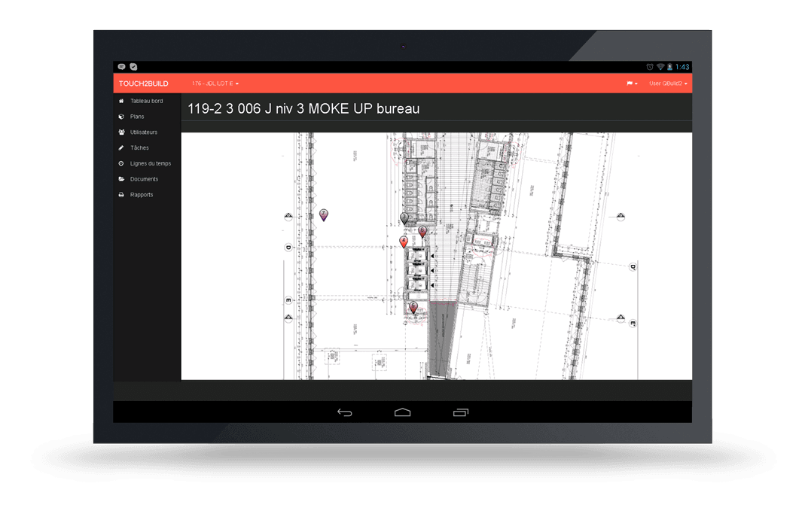Click the Lignes du temps clock icon
The width and height of the screenshot is (802, 532).
tap(120, 163)
